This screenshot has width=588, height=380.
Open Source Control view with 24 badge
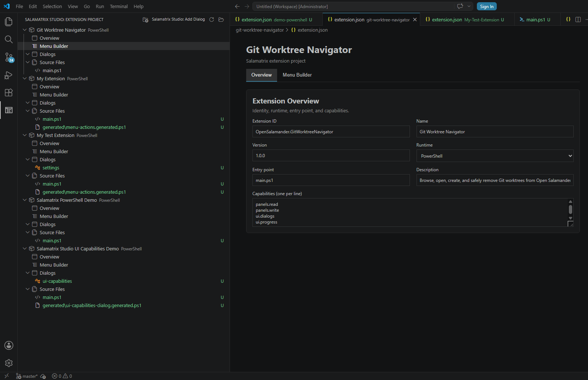[x=8, y=57]
